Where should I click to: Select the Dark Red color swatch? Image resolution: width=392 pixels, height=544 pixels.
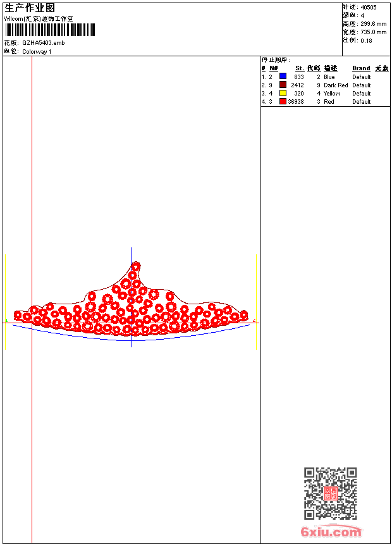[283, 84]
